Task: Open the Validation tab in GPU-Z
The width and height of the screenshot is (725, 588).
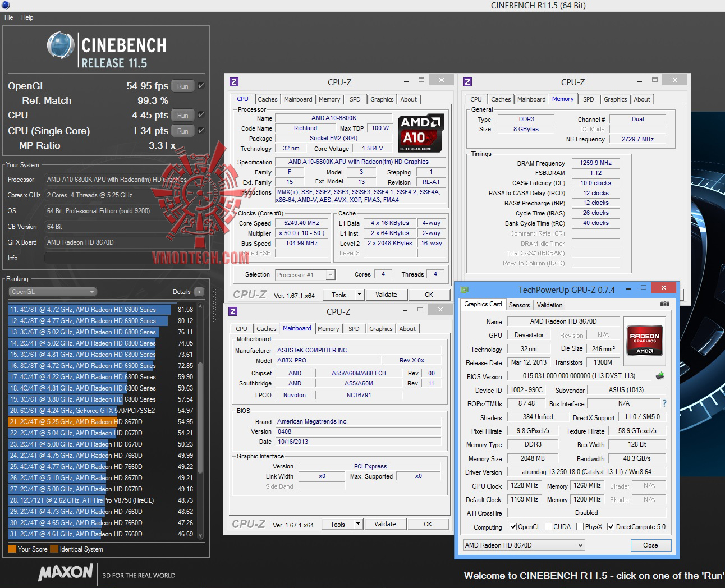Action: tap(549, 305)
